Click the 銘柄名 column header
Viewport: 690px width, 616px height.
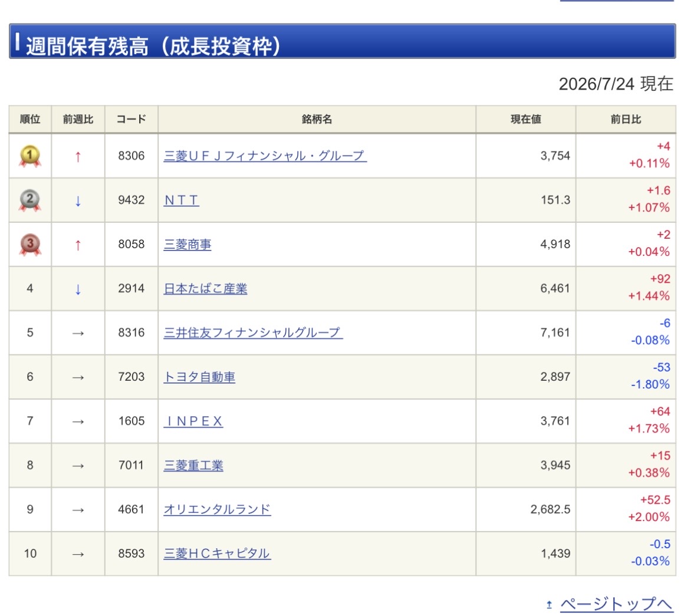pyautogui.click(x=317, y=119)
